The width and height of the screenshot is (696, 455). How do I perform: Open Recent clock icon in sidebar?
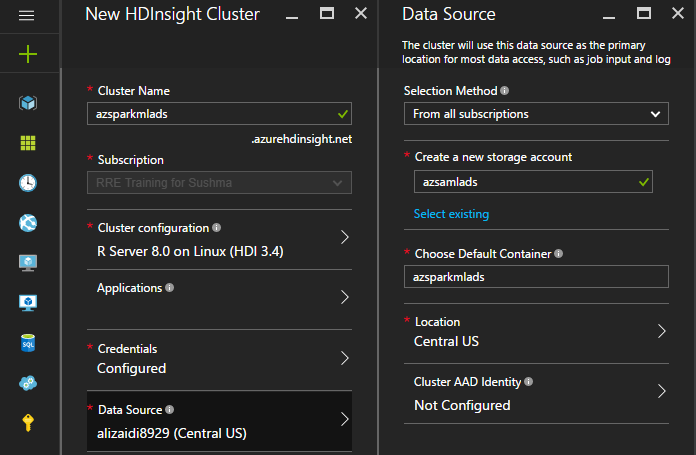point(28,182)
